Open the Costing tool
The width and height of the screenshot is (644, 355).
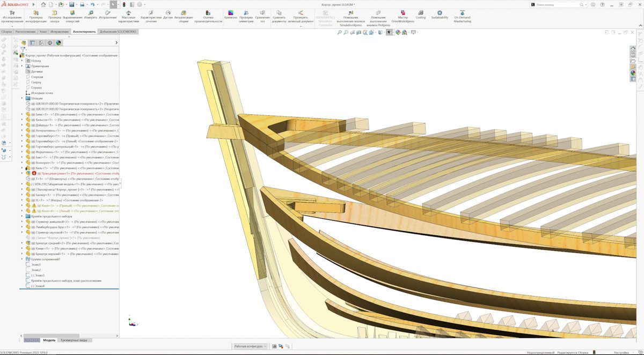pos(421,14)
